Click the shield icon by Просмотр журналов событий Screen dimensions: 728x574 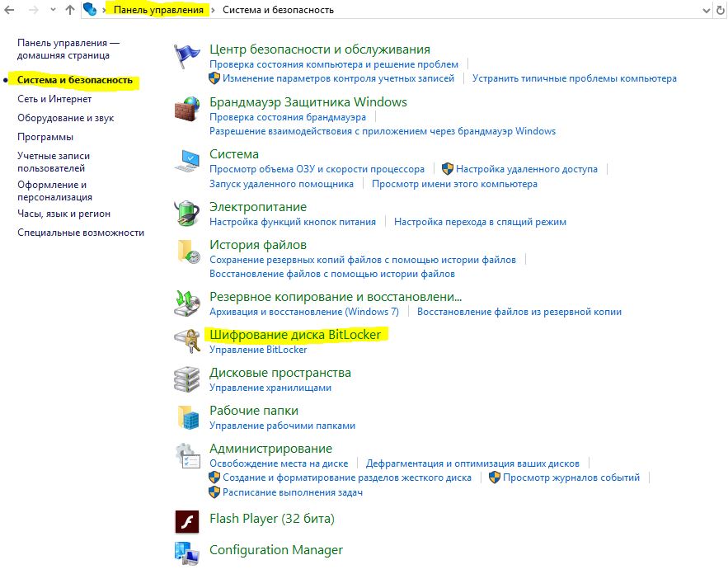point(495,478)
